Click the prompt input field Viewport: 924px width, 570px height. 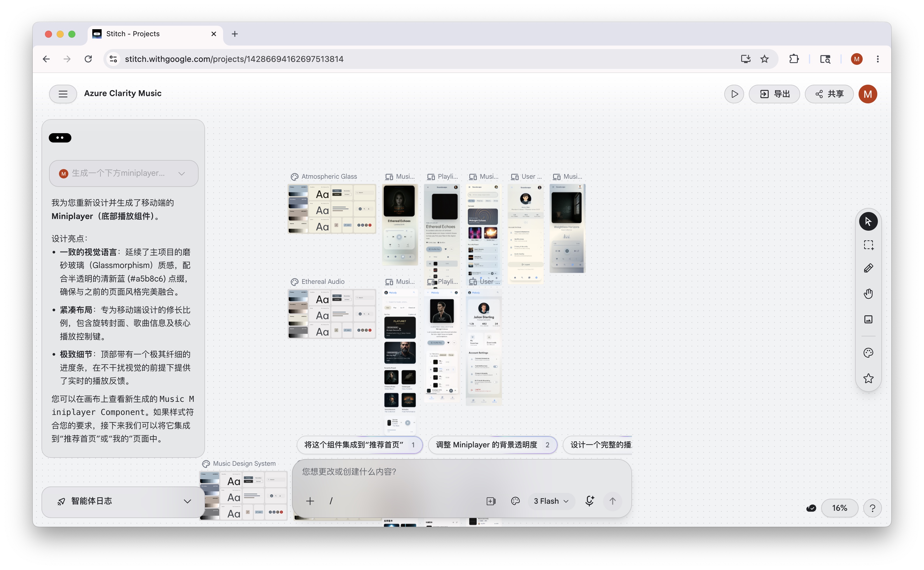pyautogui.click(x=461, y=472)
